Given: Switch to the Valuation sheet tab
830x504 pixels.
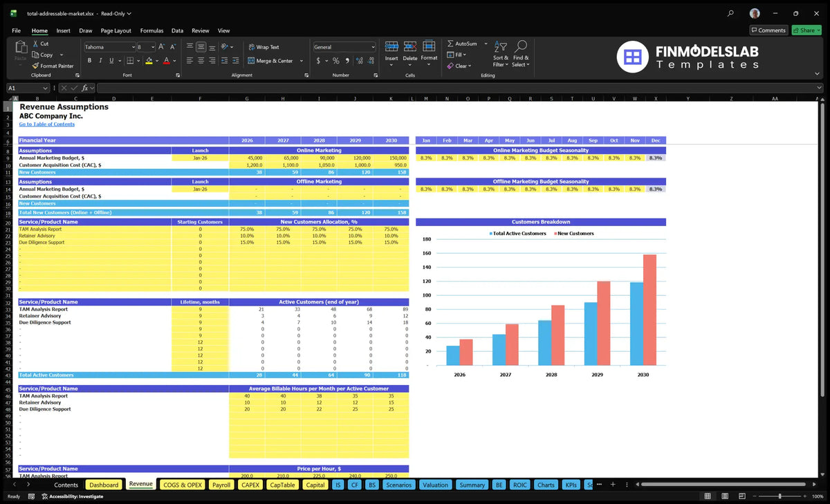Looking at the screenshot, I should [435, 485].
